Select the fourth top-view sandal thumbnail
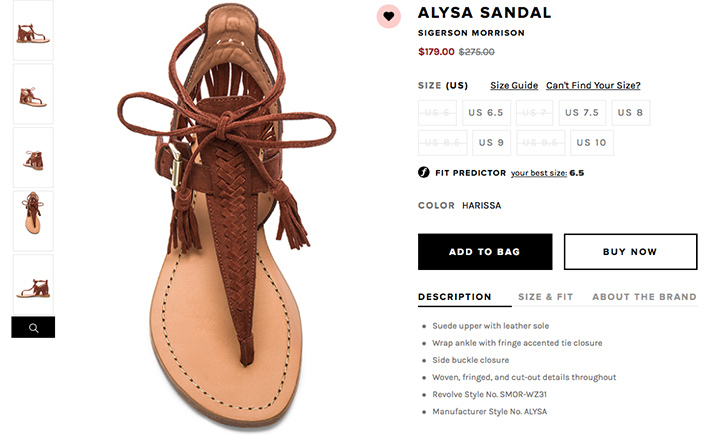 [33, 221]
